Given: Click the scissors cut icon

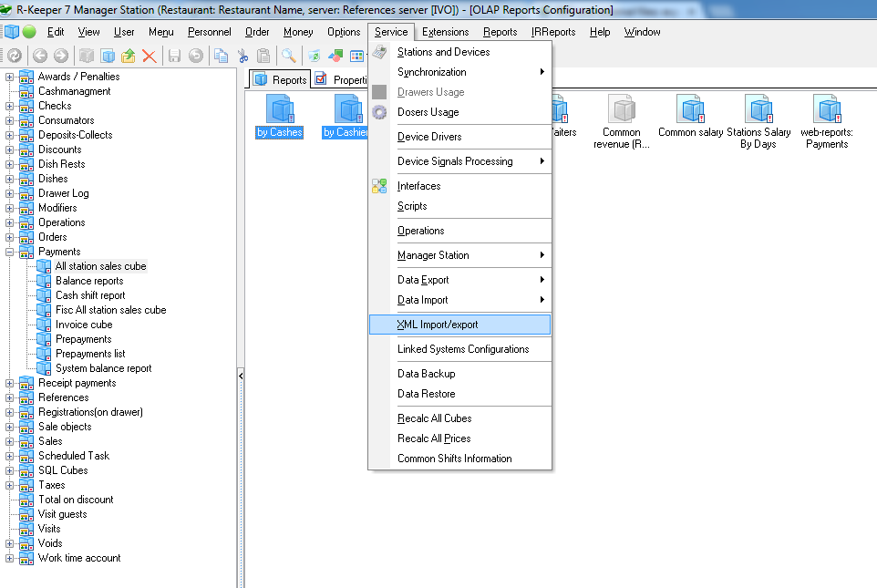Looking at the screenshot, I should pos(243,56).
